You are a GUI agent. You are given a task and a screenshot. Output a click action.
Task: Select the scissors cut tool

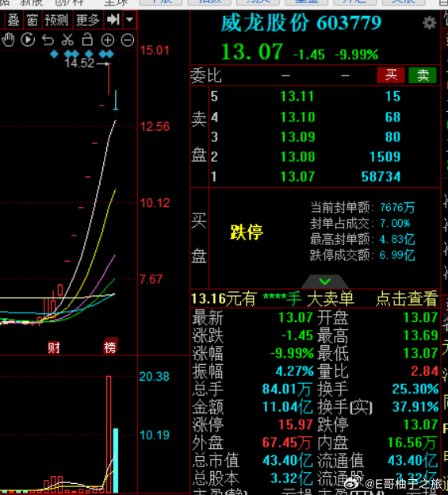(x=67, y=40)
